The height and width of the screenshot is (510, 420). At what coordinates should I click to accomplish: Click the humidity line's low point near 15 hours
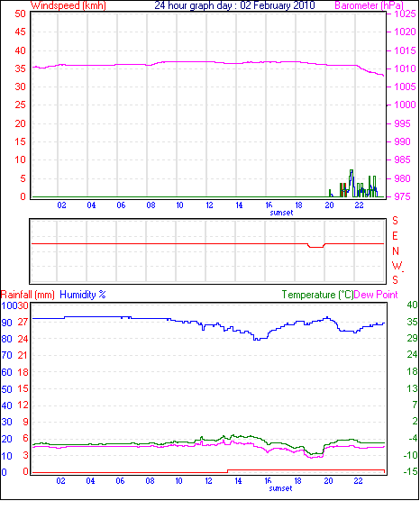click(257, 339)
